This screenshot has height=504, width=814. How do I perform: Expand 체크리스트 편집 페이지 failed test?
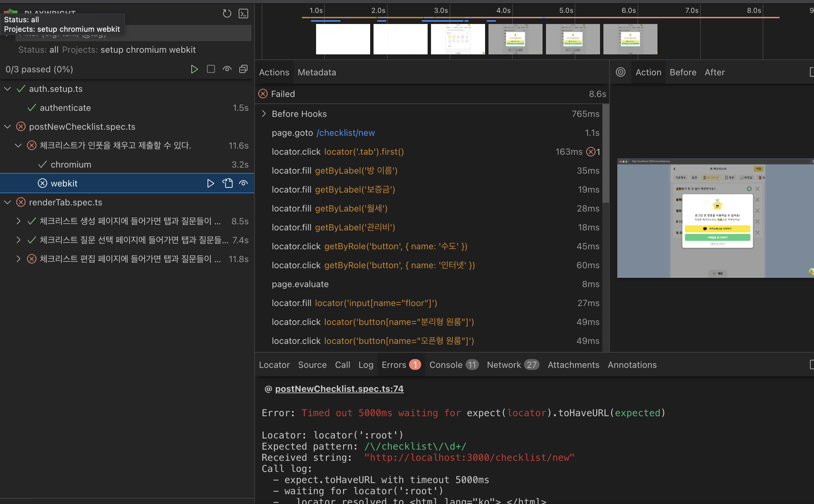18,259
